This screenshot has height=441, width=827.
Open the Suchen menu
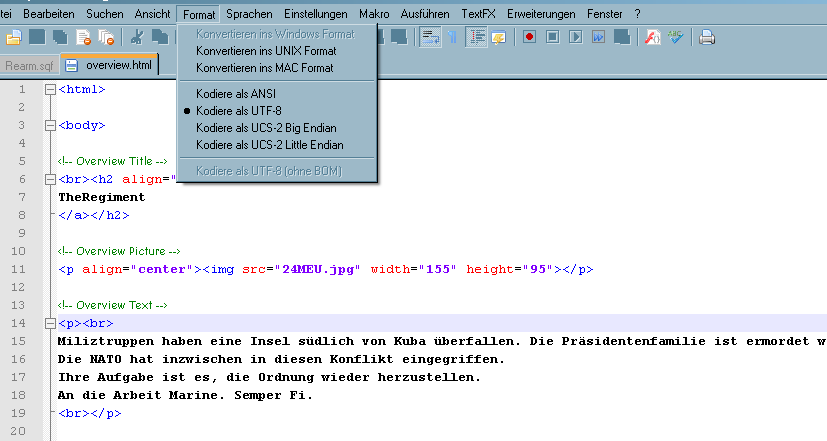pos(104,14)
